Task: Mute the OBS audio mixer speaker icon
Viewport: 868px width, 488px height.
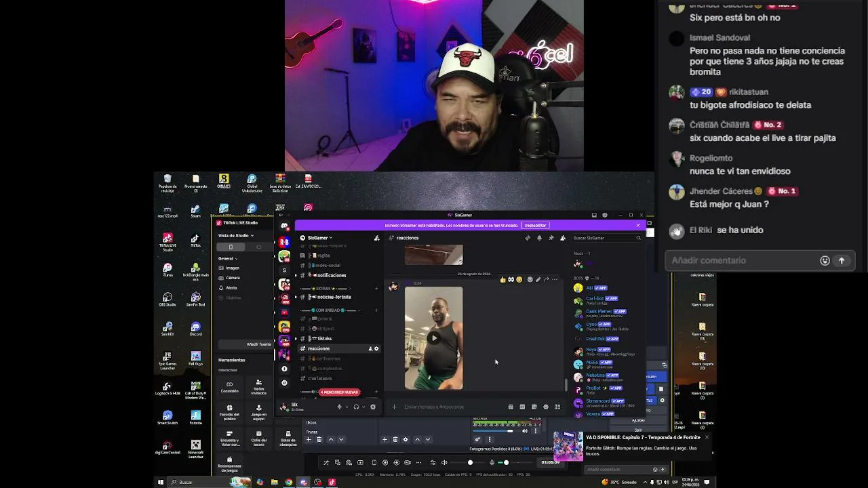Action: pyautogui.click(x=524, y=431)
